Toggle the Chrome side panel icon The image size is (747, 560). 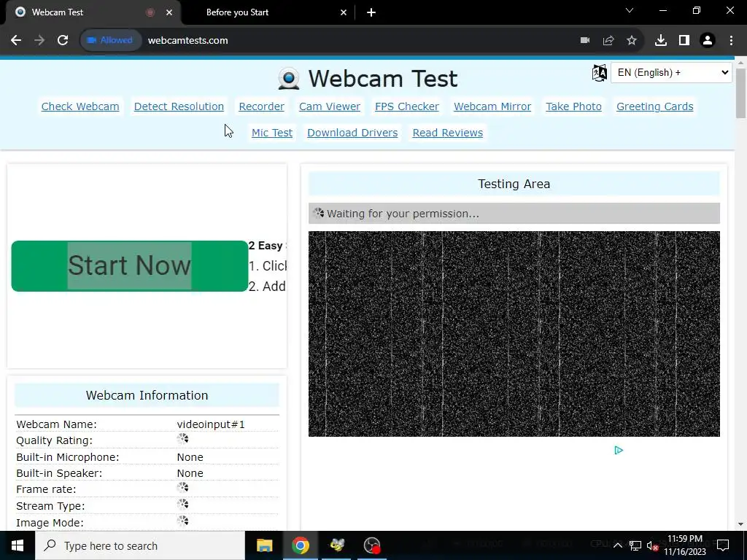point(684,41)
